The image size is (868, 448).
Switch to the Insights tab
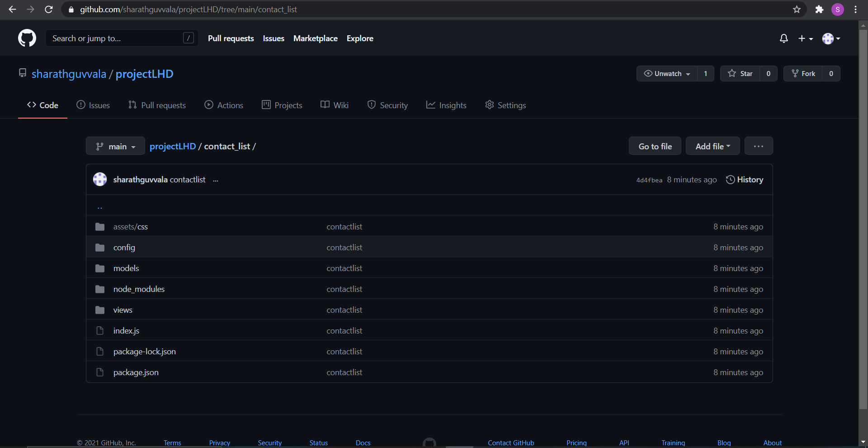click(x=446, y=105)
